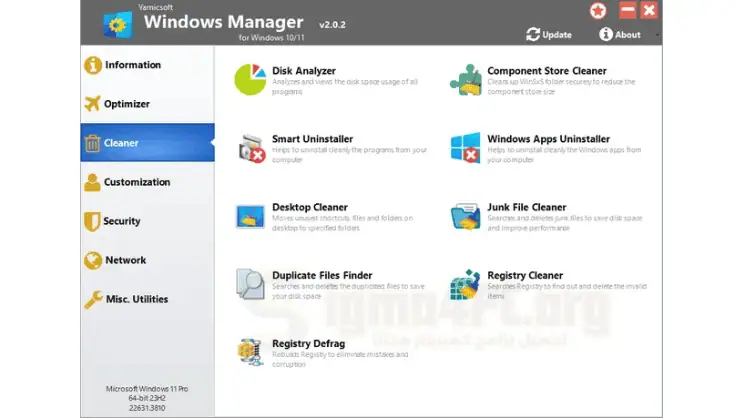Minimize the Windows Manager window
The width and height of the screenshot is (743, 418).
pyautogui.click(x=627, y=10)
